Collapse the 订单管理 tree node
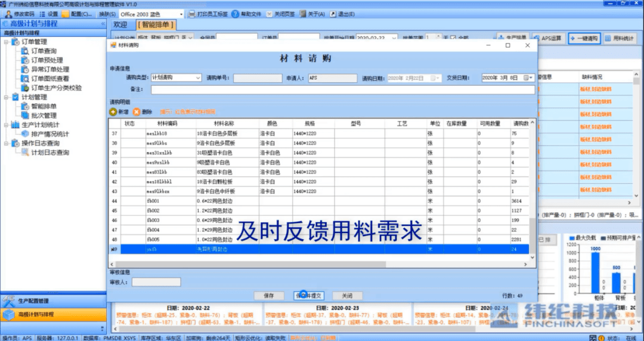This screenshot has height=341, width=644. click(6, 42)
